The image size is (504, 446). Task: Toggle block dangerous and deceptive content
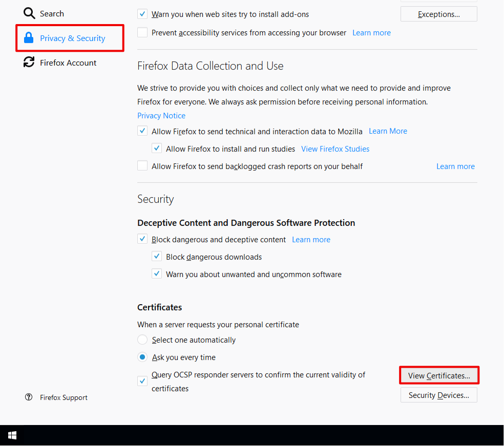pyautogui.click(x=142, y=239)
